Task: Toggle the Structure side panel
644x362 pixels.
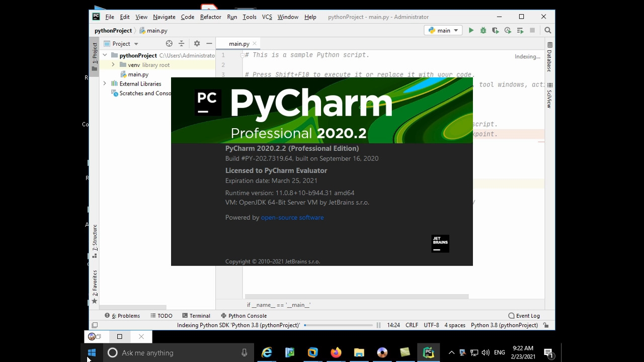Action: pyautogui.click(x=95, y=240)
